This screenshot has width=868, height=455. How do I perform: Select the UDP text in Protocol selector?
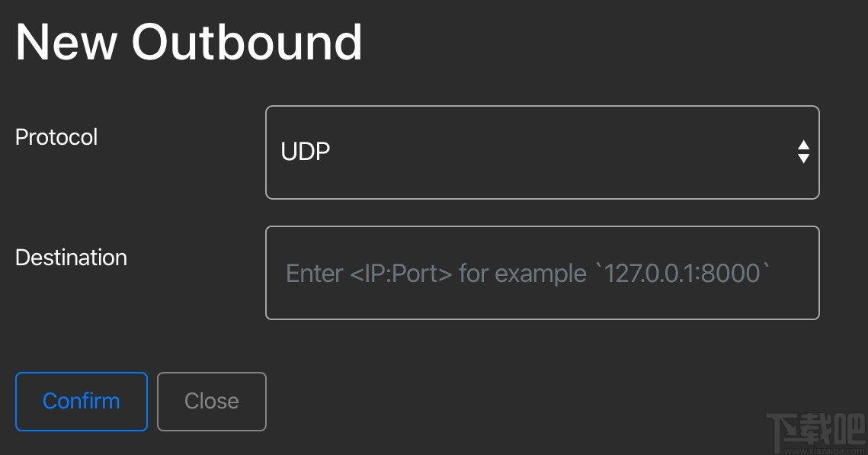click(305, 152)
